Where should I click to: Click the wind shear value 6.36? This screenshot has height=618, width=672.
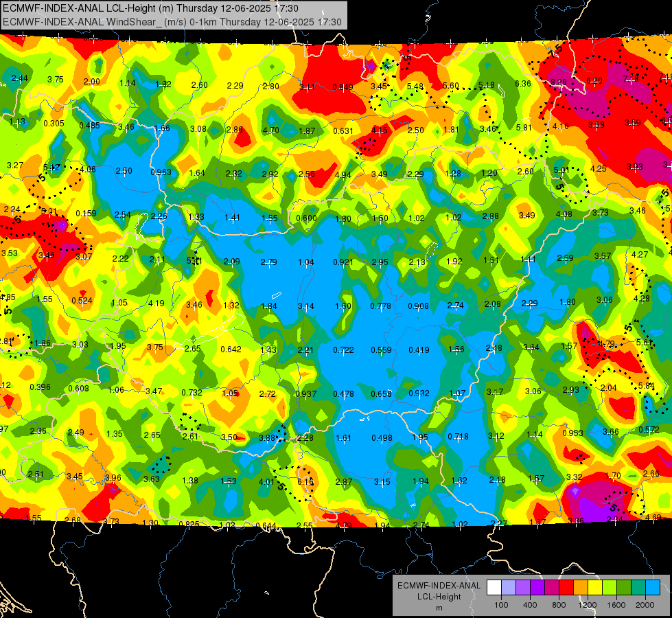(523, 84)
